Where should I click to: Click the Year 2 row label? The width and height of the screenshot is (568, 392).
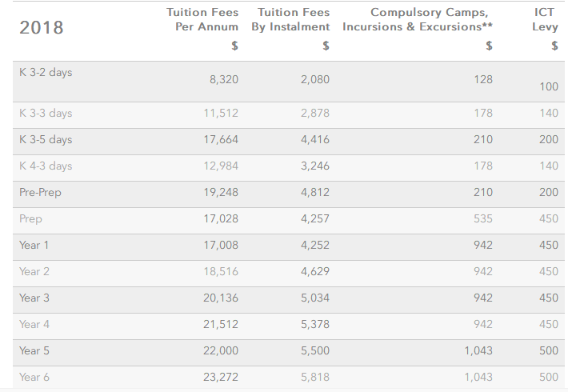click(x=34, y=272)
